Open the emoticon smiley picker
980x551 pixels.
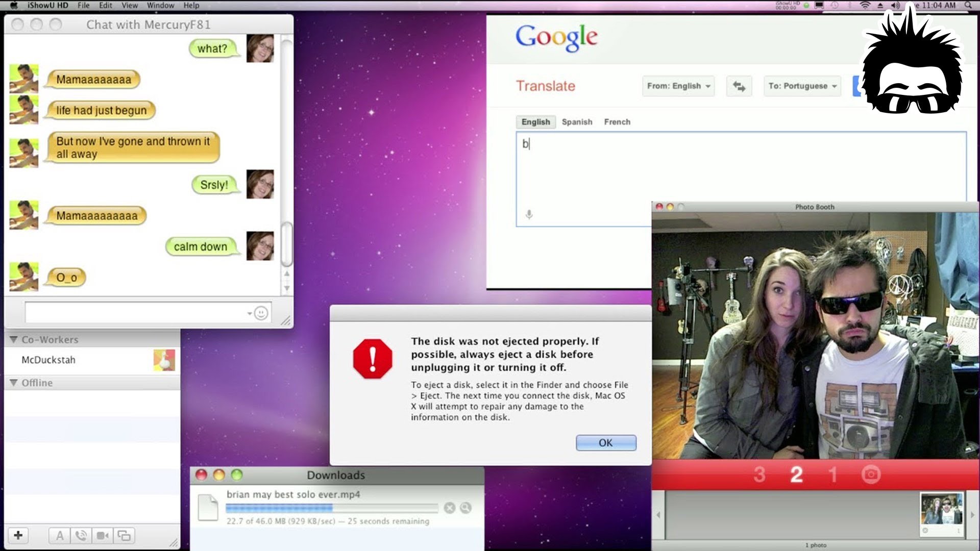click(x=261, y=313)
